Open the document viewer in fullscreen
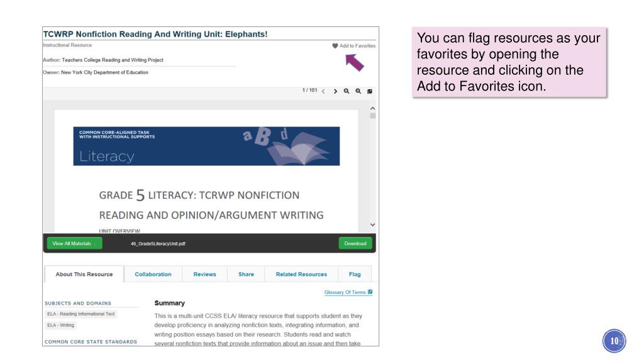The width and height of the screenshot is (644, 362). point(370,91)
